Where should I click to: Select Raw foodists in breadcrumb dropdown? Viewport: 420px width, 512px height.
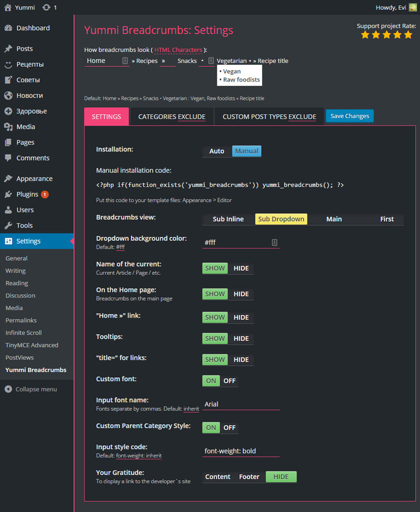coord(242,80)
